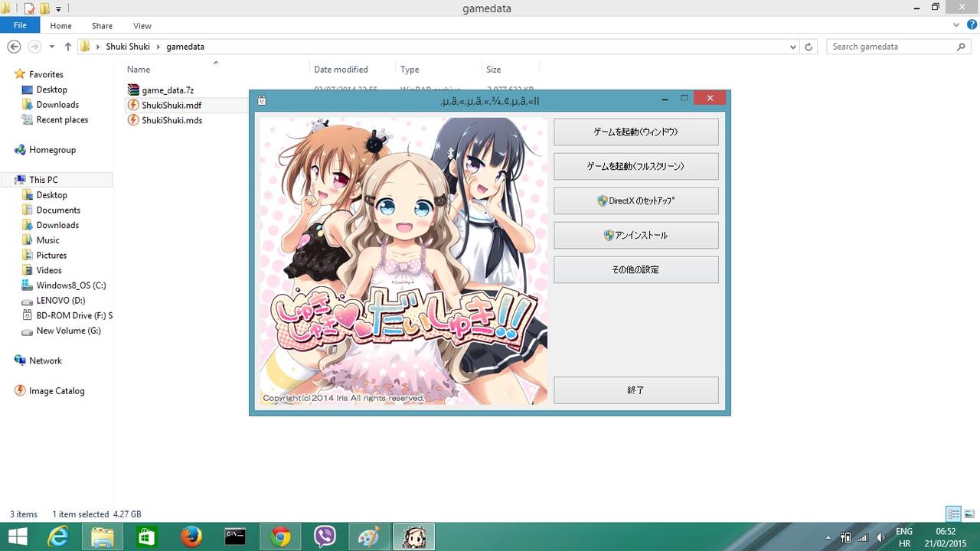Open Google Chrome taskbar icon
The height and width of the screenshot is (551, 980).
coord(280,537)
